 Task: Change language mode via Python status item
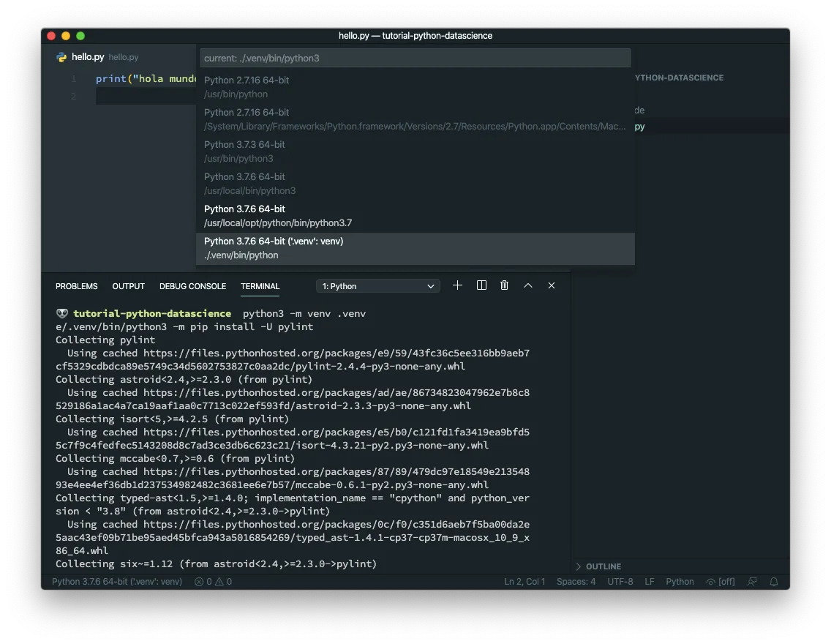[x=680, y=582]
